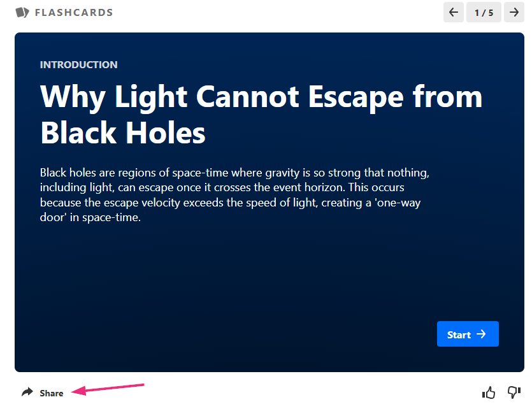The height and width of the screenshot is (418, 532).
Task: Click the Share label
Action: pyautogui.click(x=51, y=393)
